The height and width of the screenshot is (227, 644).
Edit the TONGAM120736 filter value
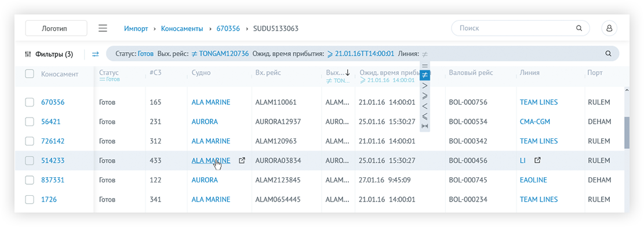pyautogui.click(x=224, y=54)
